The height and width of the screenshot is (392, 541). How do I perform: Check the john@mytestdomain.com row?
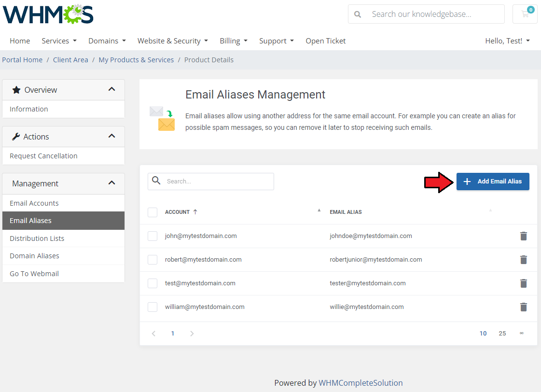tap(153, 236)
